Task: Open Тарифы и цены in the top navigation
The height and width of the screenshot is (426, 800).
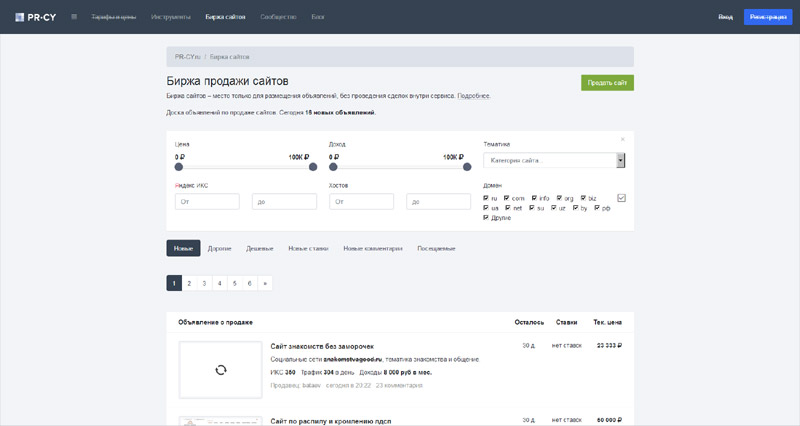Action: coord(114,17)
